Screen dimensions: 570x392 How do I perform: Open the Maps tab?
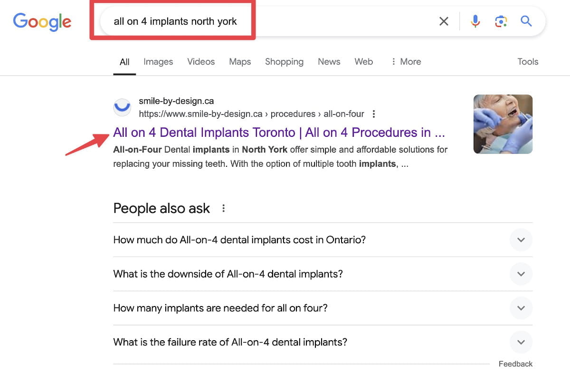[x=240, y=62]
